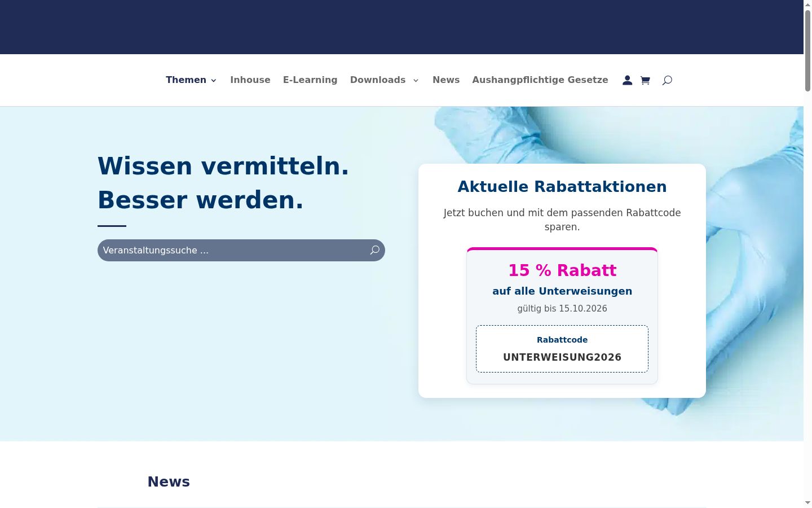Viewport: 812px width, 508px height.
Task: Click the 15 % Rabatt headline
Action: click(562, 270)
